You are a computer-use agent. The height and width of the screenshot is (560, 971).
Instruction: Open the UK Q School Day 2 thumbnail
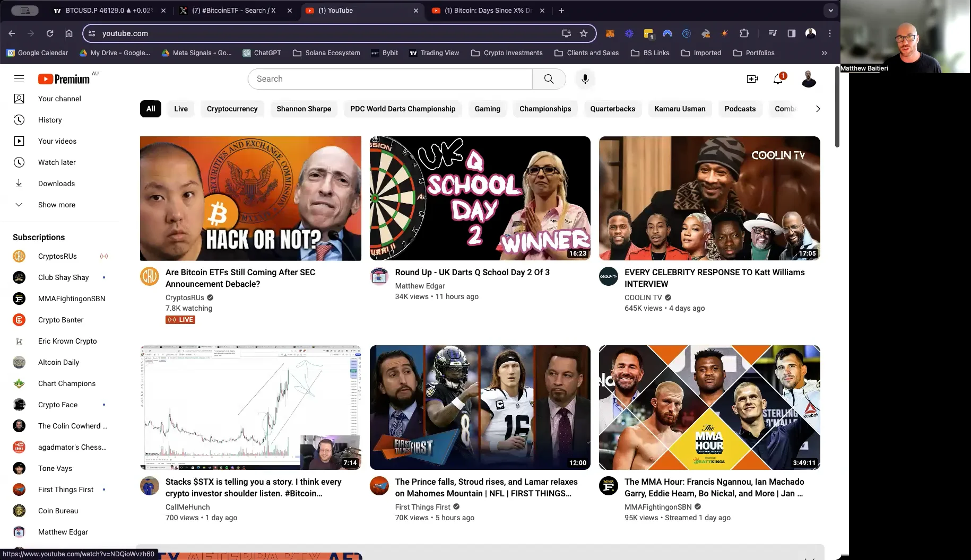click(x=480, y=198)
